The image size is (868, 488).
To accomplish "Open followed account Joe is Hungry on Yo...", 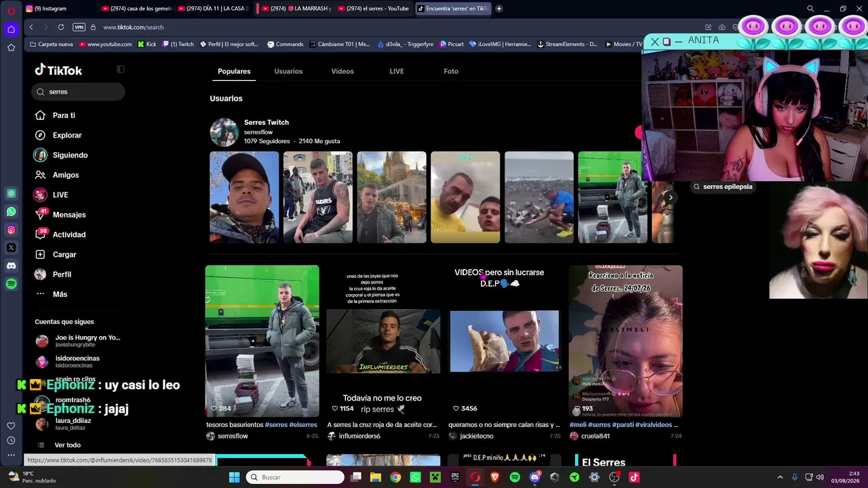I will coord(78,341).
